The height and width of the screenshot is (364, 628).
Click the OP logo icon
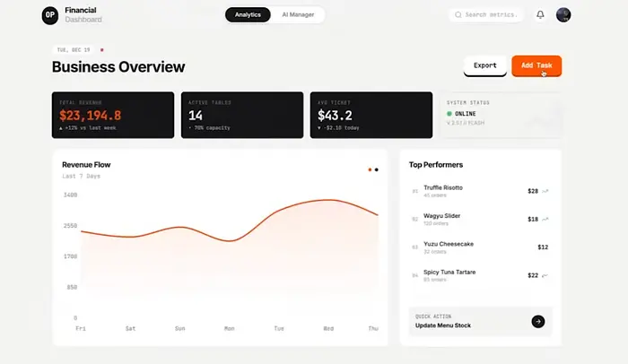click(x=51, y=15)
